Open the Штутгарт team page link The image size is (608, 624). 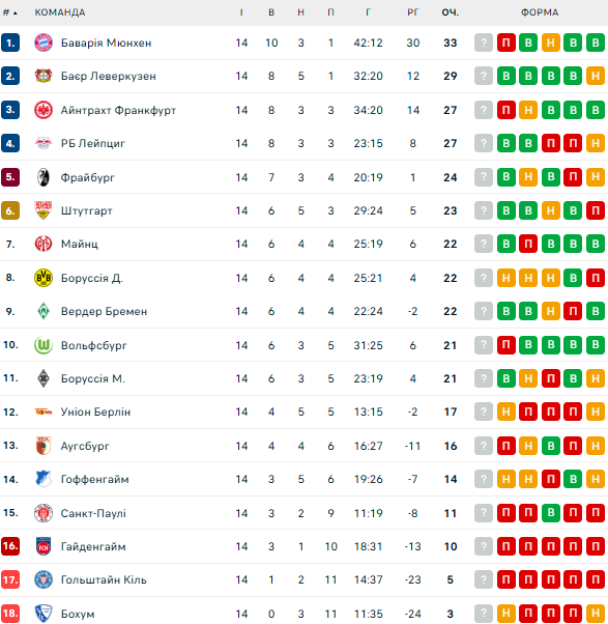pyautogui.click(x=86, y=211)
